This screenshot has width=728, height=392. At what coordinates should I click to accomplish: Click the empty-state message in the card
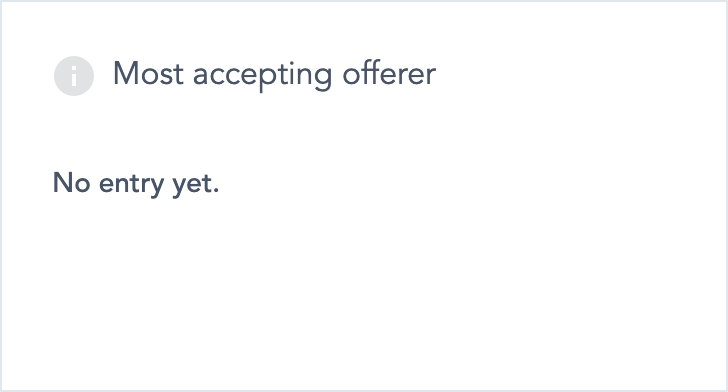[x=136, y=183]
